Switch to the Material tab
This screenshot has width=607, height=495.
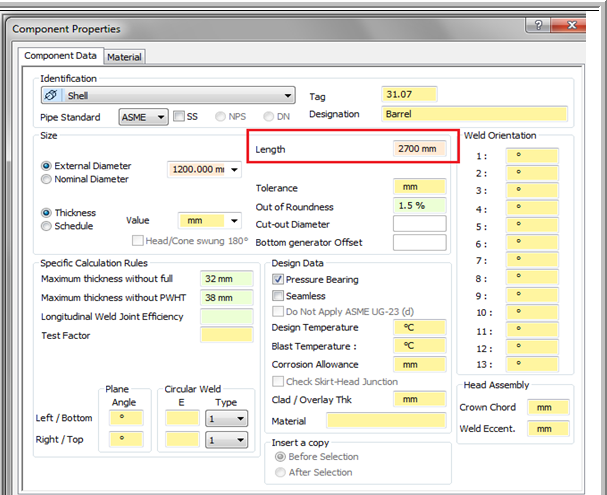click(124, 57)
